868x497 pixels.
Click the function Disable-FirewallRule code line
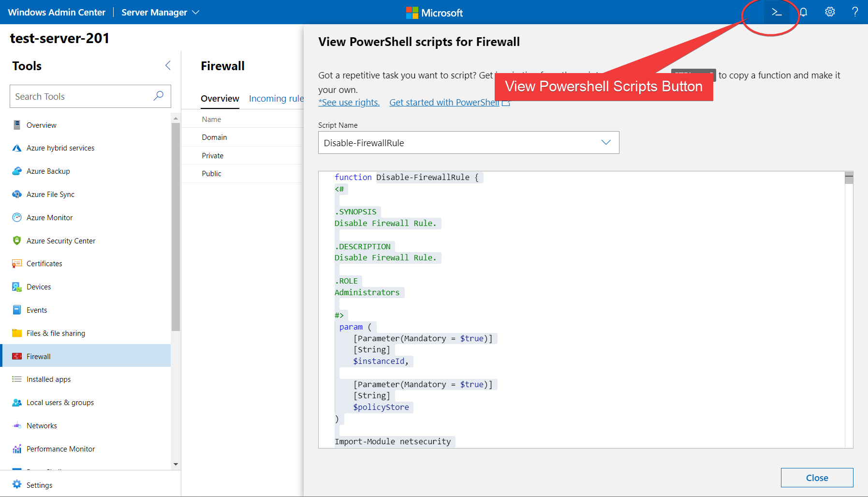tap(407, 177)
